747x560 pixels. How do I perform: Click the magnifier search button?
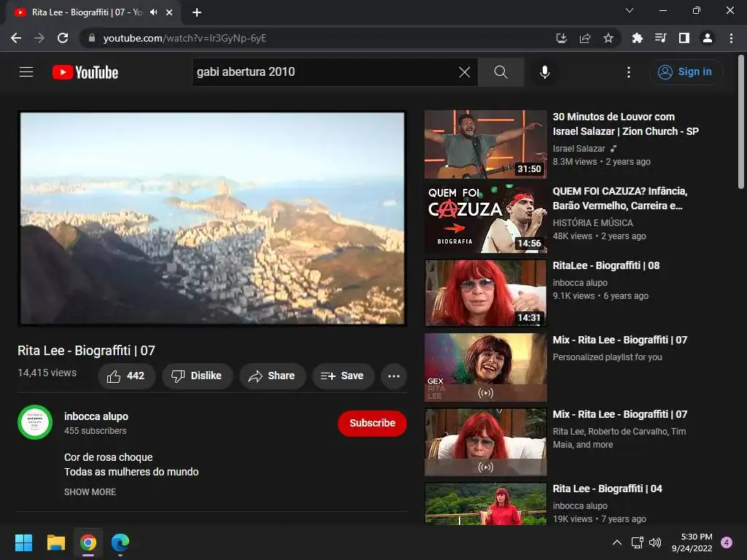pyautogui.click(x=500, y=72)
